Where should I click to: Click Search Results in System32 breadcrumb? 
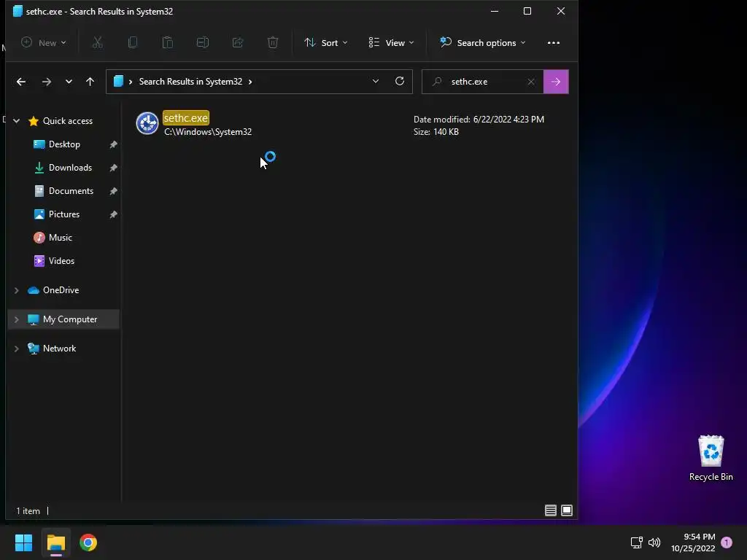click(190, 82)
